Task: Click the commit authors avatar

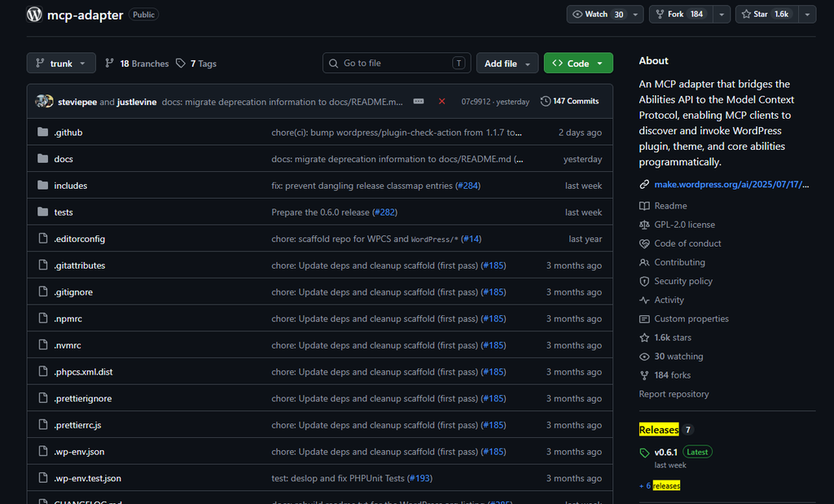Action: coord(44,101)
